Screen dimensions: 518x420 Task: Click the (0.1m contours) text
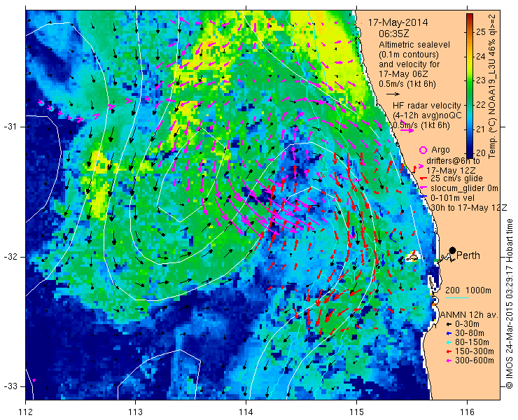pyautogui.click(x=409, y=54)
